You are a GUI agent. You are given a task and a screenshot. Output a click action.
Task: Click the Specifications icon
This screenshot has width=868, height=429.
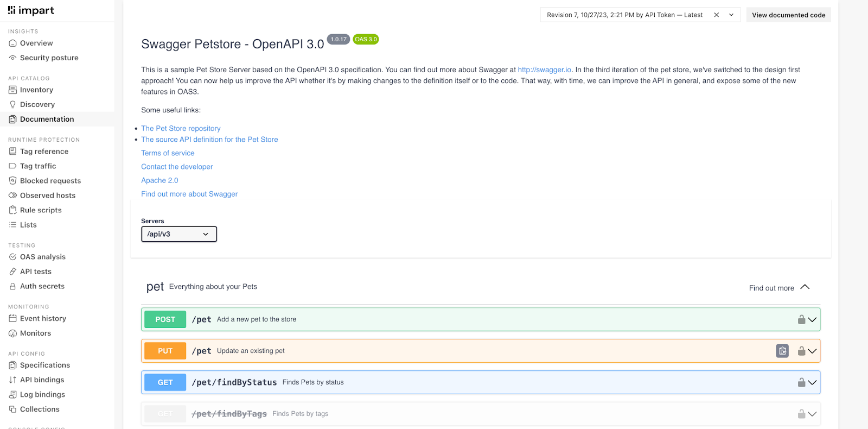click(12, 365)
